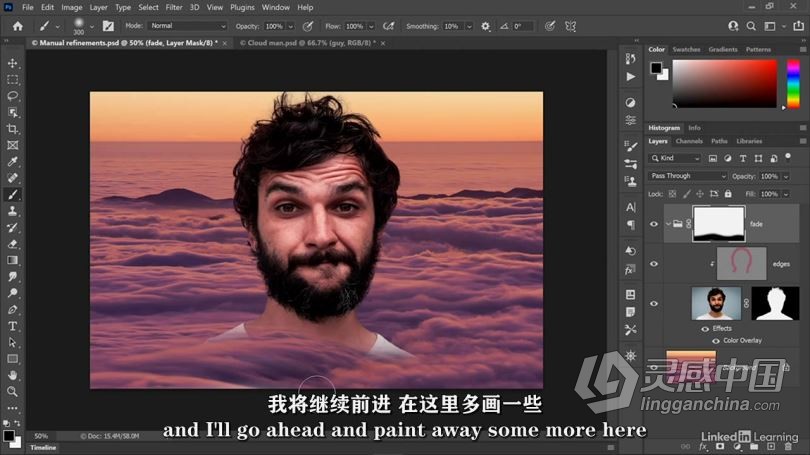Select the Rectangle shape tool
810x455 pixels.
(x=12, y=359)
